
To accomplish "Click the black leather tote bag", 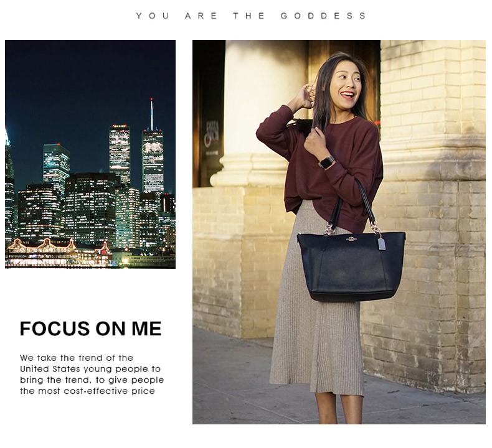I will point(351,266).
